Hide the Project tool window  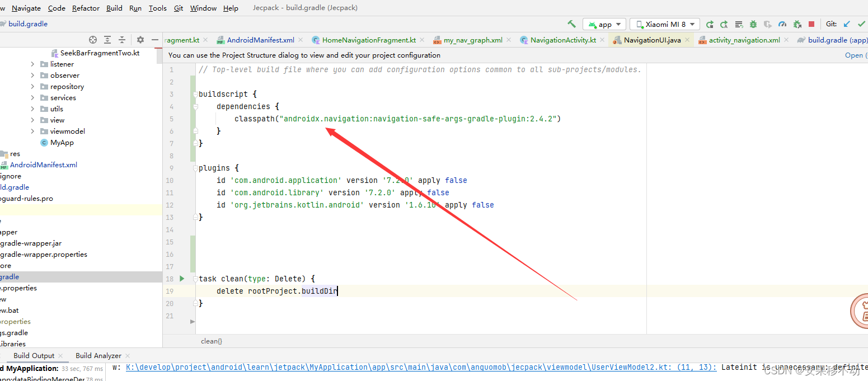click(155, 40)
